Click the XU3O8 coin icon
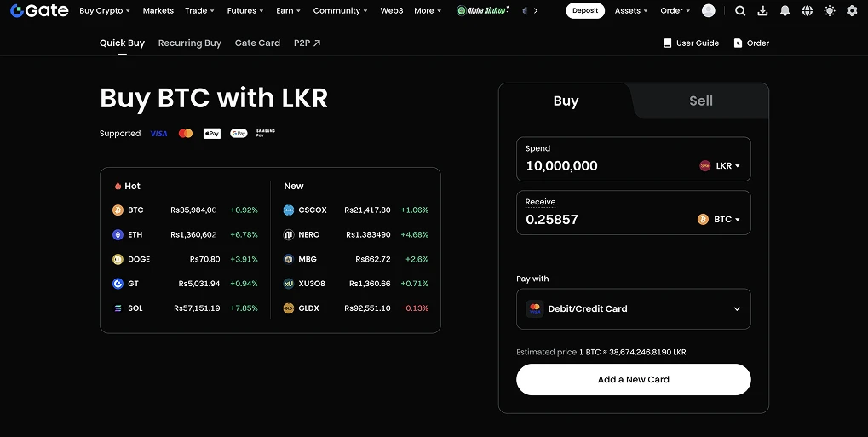 289,283
